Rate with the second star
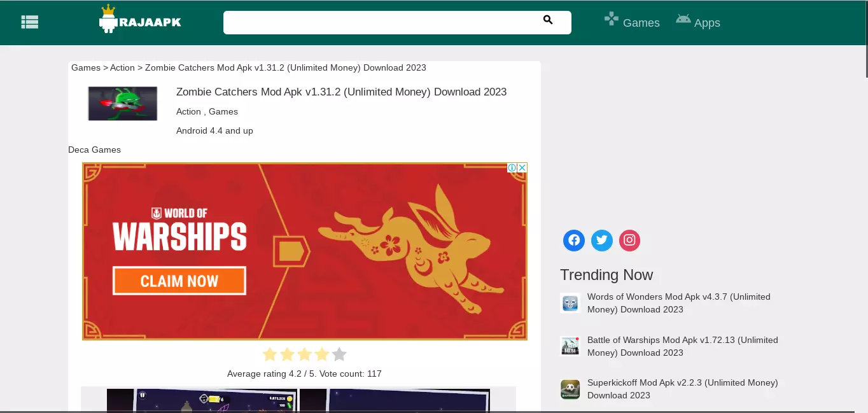Image resolution: width=868 pixels, height=413 pixels. 287,354
